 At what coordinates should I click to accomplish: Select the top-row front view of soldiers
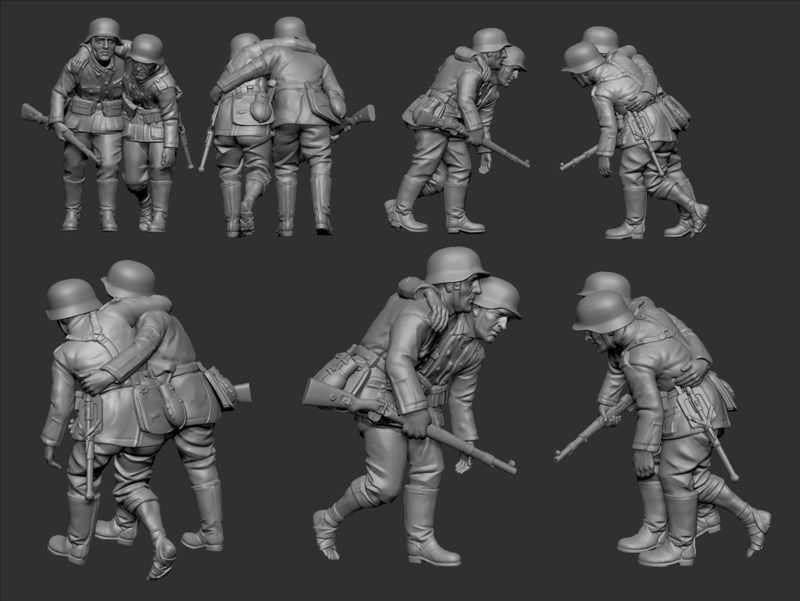pos(108,125)
